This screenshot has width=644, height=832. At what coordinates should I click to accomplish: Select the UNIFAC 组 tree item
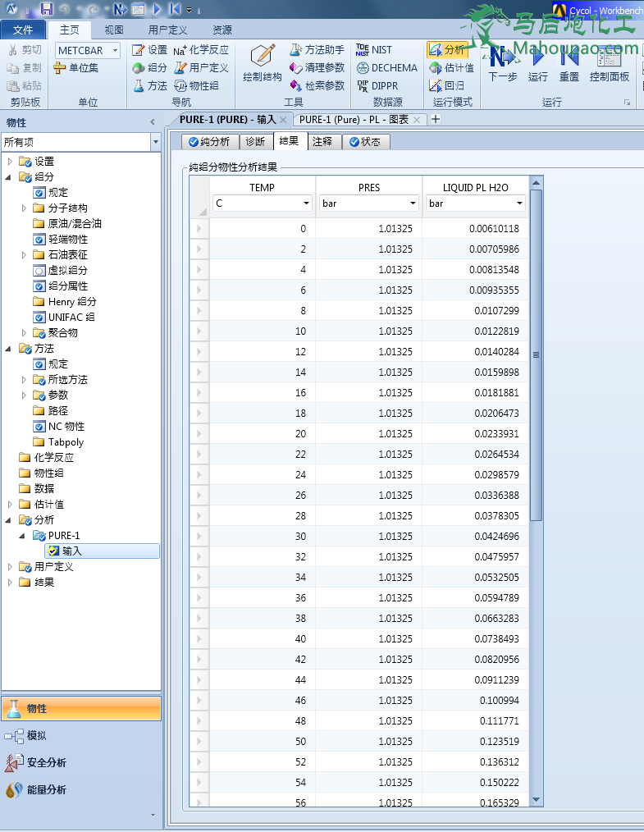pyautogui.click(x=64, y=318)
